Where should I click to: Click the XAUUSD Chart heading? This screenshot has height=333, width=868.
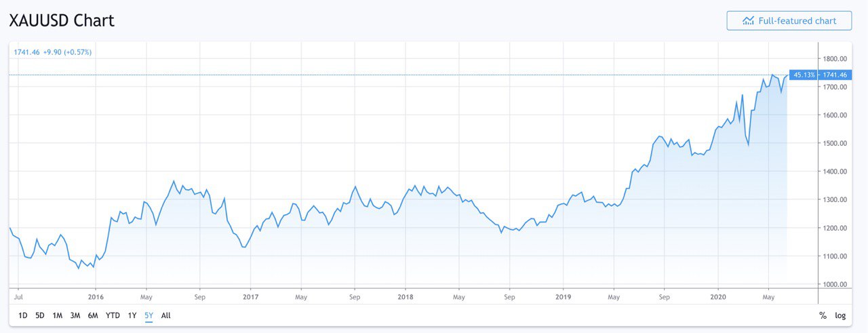click(x=62, y=20)
